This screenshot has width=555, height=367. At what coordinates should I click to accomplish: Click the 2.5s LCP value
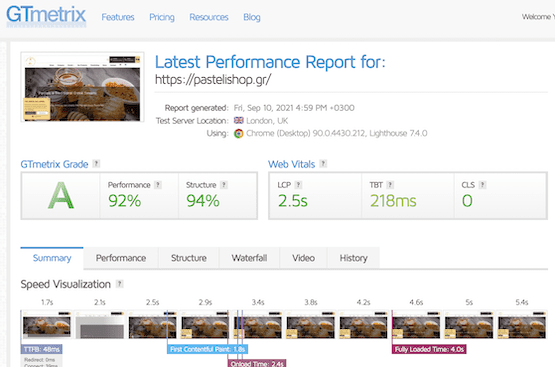292,201
